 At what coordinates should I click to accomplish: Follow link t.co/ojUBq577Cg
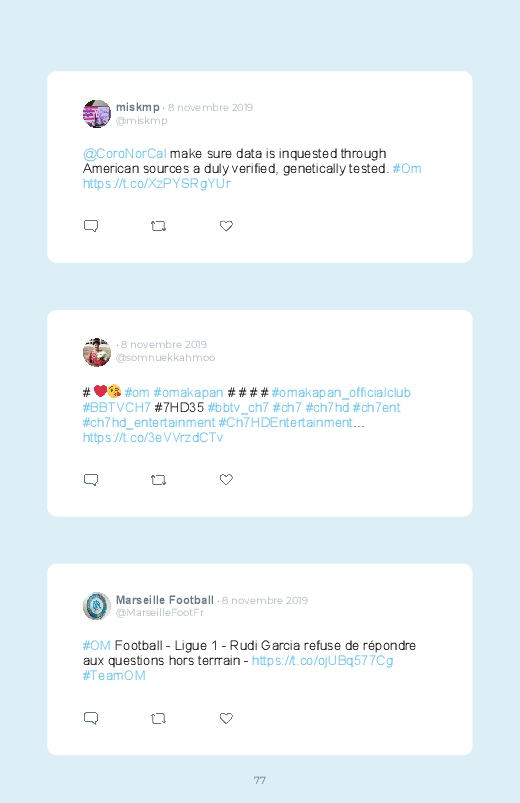point(323,661)
